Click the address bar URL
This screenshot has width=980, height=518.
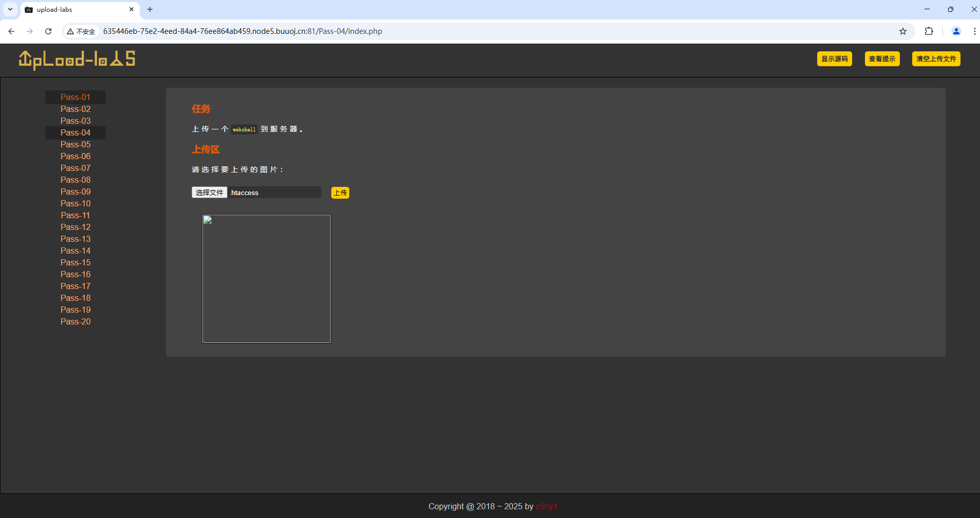242,31
